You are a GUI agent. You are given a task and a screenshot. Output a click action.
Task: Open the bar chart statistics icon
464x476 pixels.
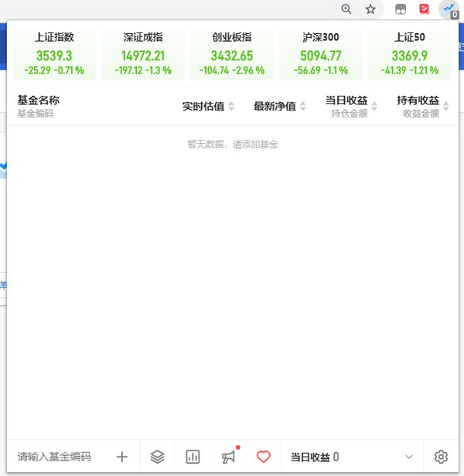pyautogui.click(x=193, y=457)
